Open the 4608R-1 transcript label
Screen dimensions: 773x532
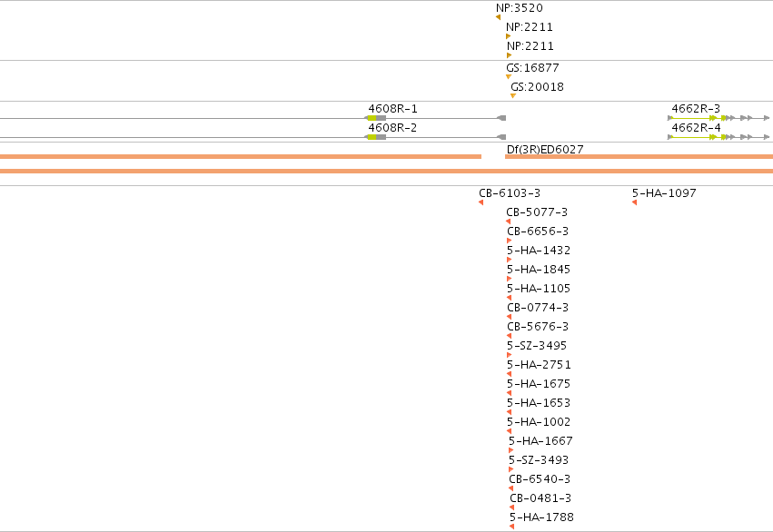point(392,108)
